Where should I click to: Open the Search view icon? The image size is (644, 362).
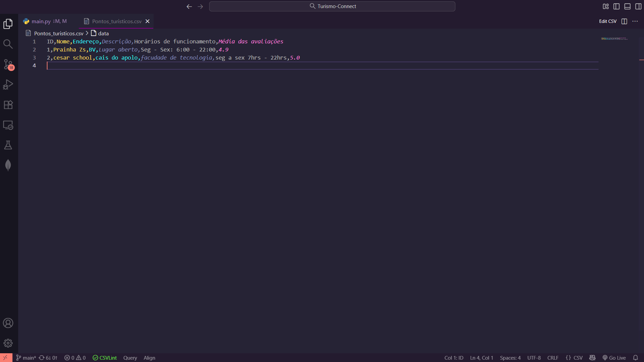(x=8, y=44)
